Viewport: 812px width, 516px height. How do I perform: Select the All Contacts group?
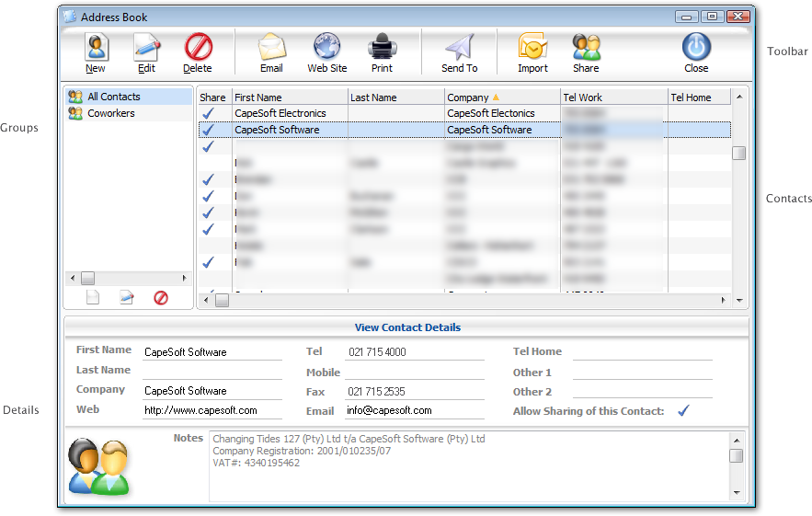coord(113,97)
